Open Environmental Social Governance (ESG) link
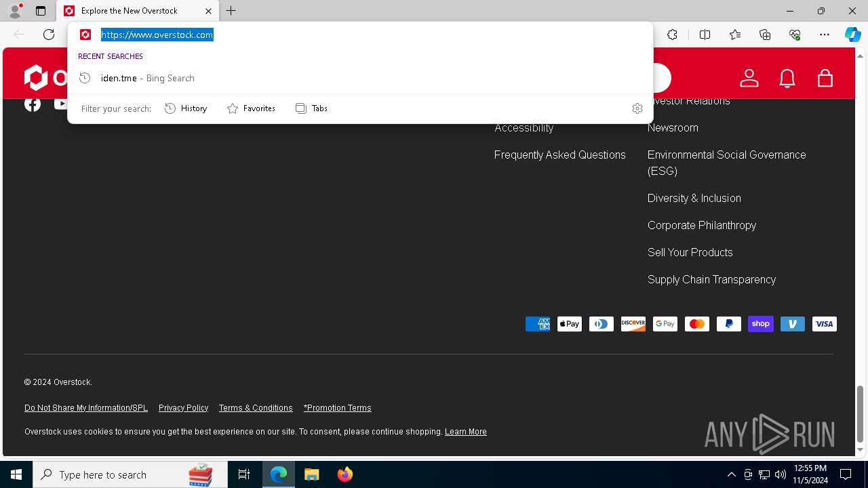This screenshot has height=488, width=868. pos(726,163)
